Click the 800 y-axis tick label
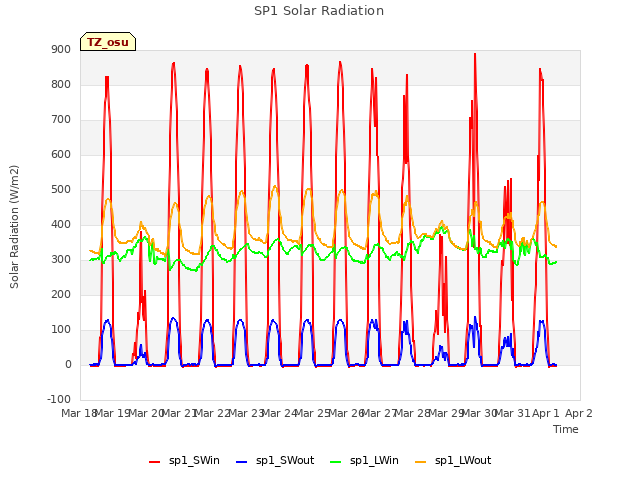 [x=61, y=85]
